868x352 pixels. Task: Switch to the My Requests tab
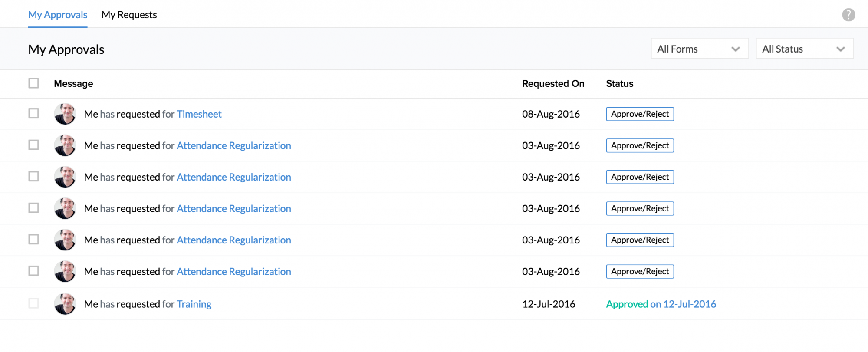(129, 15)
